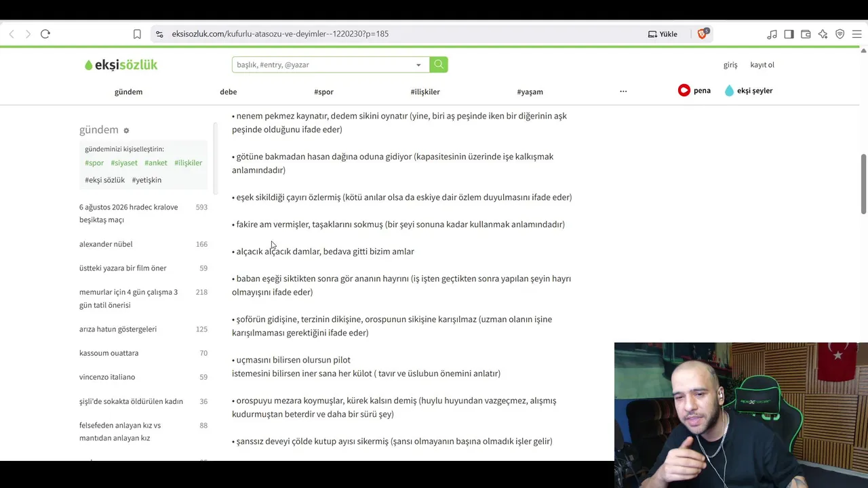Viewport: 868px width, 488px height.
Task: Open the Leo AI assistant
Action: pyautogui.click(x=823, y=34)
